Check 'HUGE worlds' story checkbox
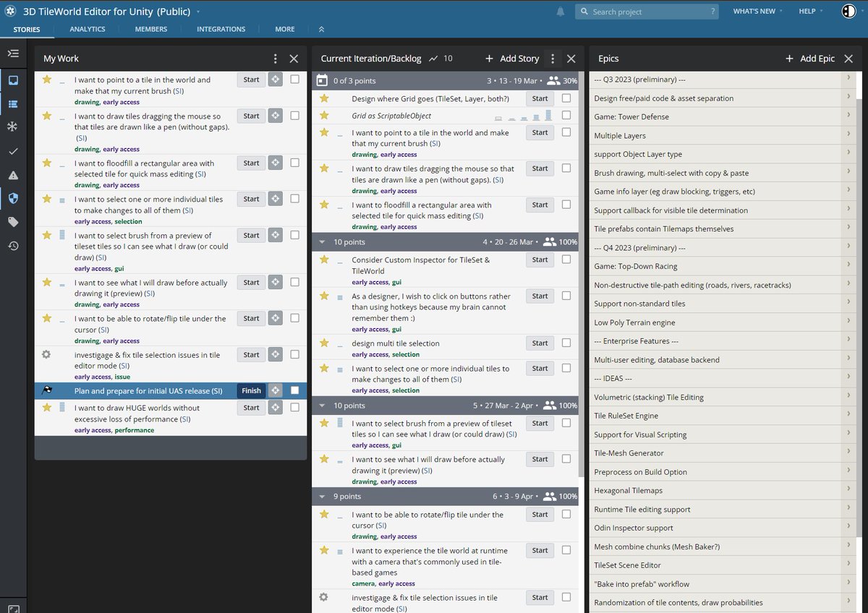The image size is (868, 613). (294, 408)
